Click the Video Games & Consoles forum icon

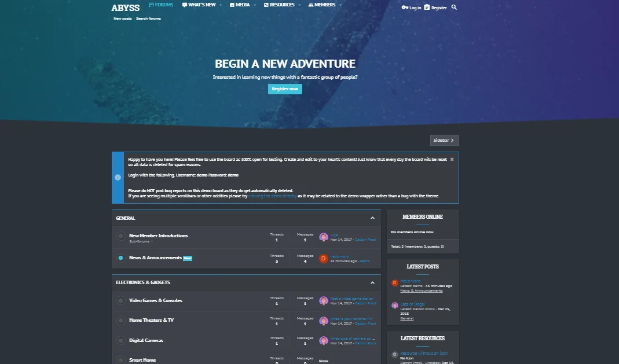pos(120,300)
